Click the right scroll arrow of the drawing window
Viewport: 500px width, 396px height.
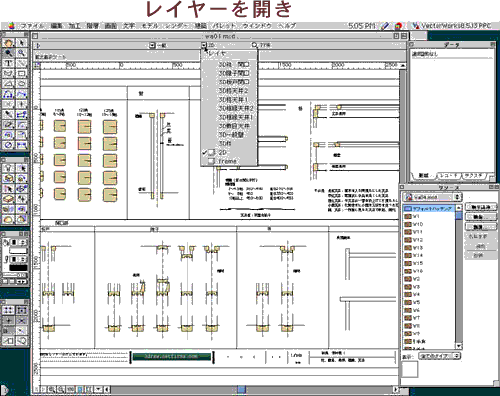click(396, 389)
